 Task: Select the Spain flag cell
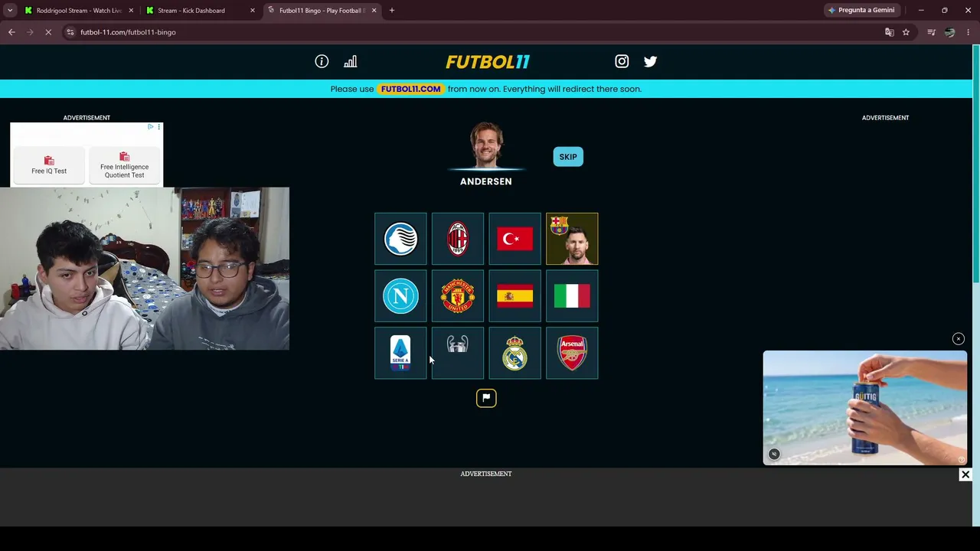514,295
